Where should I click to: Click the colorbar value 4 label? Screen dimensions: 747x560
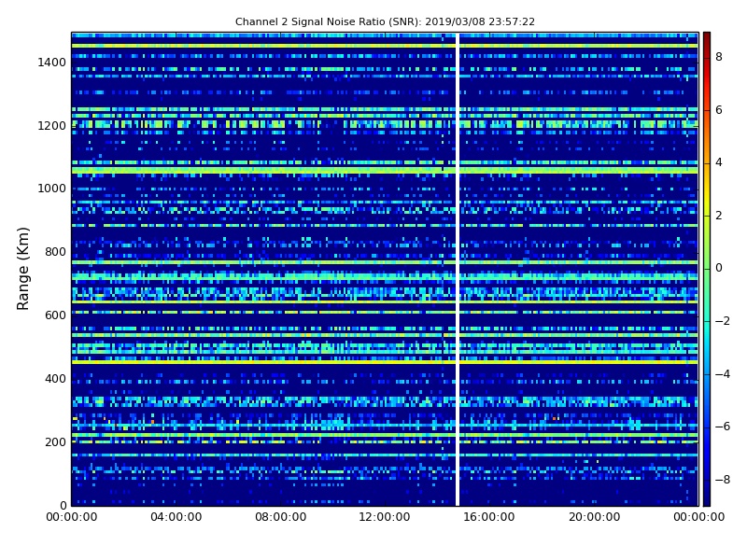pyautogui.click(x=719, y=162)
